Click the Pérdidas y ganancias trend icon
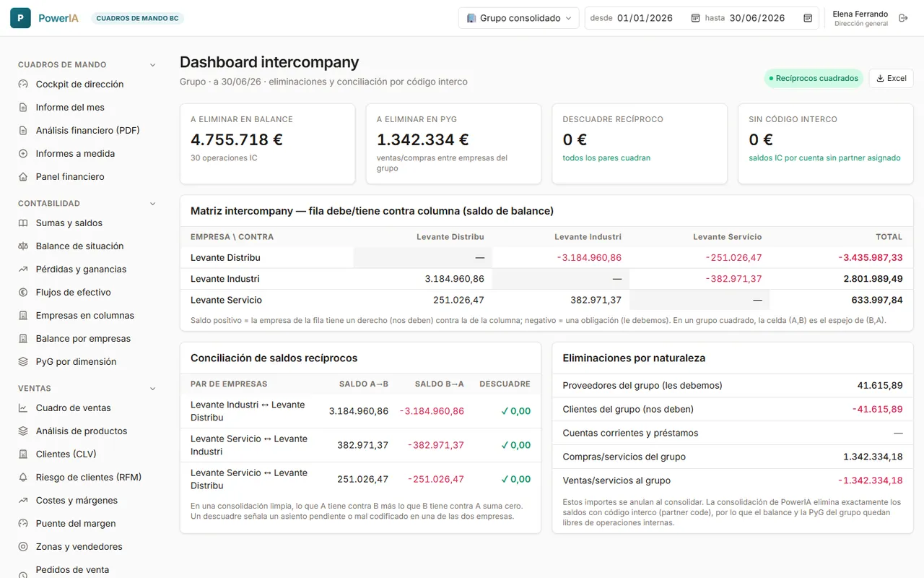 click(23, 269)
